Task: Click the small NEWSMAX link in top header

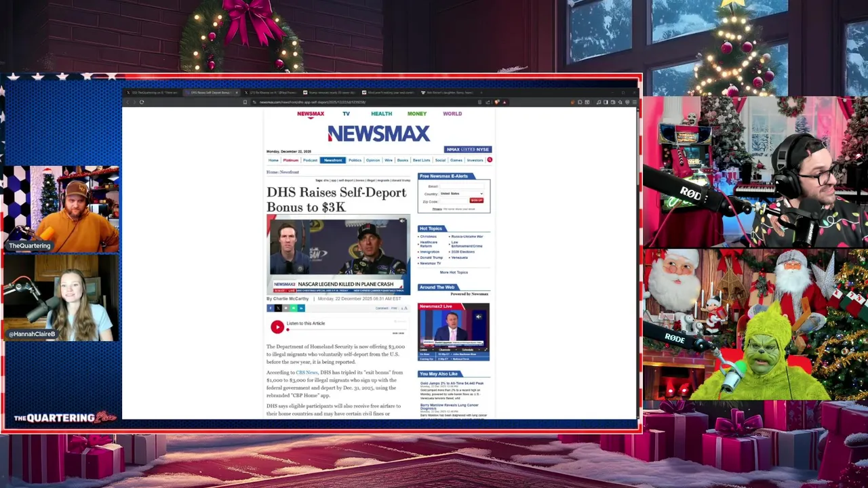Action: coord(311,114)
